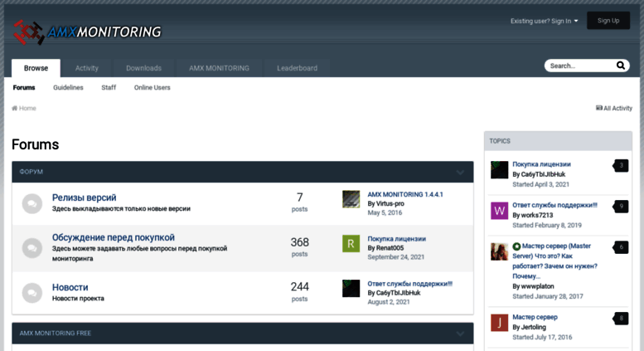Open wwwplaton profile link in sidebar
The width and height of the screenshot is (644, 351).
[x=537, y=286]
